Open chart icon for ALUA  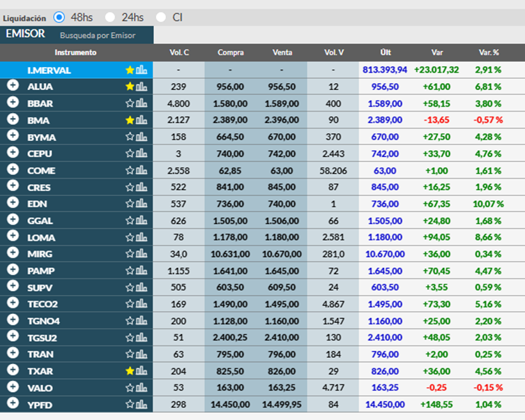[x=142, y=87]
